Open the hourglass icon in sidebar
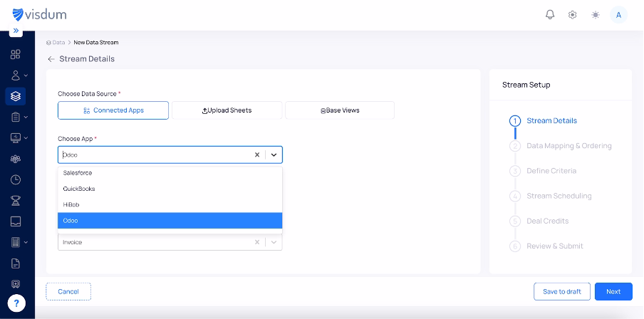The width and height of the screenshot is (644, 319). point(16,201)
